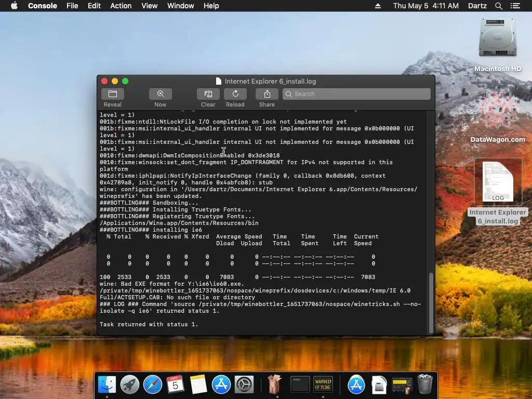
Task: Click the '100 2533' progress line
Action: 237,277
